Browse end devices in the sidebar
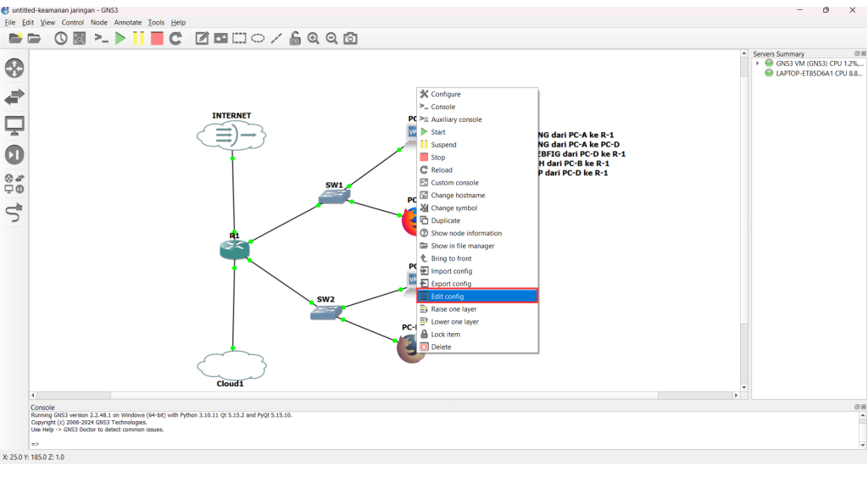868x488 pixels. (x=14, y=126)
